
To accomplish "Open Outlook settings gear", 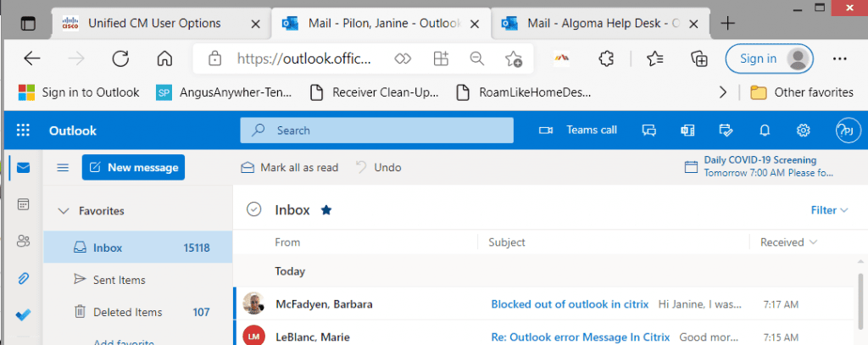I will click(x=804, y=131).
